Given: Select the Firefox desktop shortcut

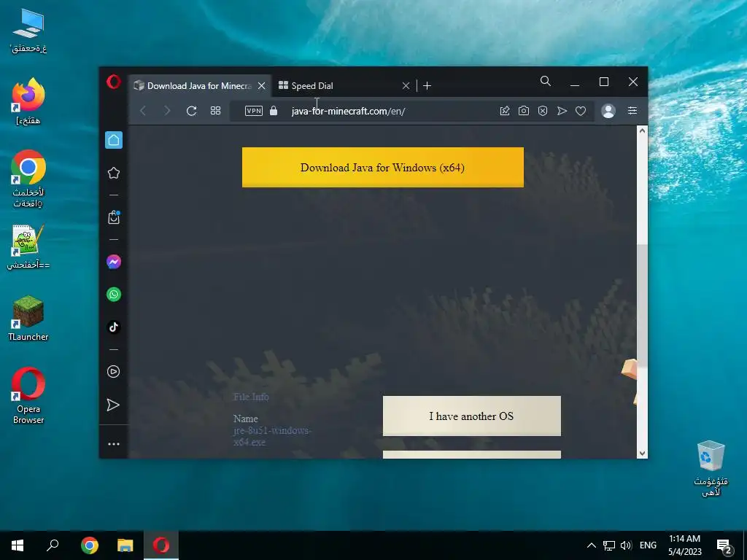Looking at the screenshot, I should [28, 101].
